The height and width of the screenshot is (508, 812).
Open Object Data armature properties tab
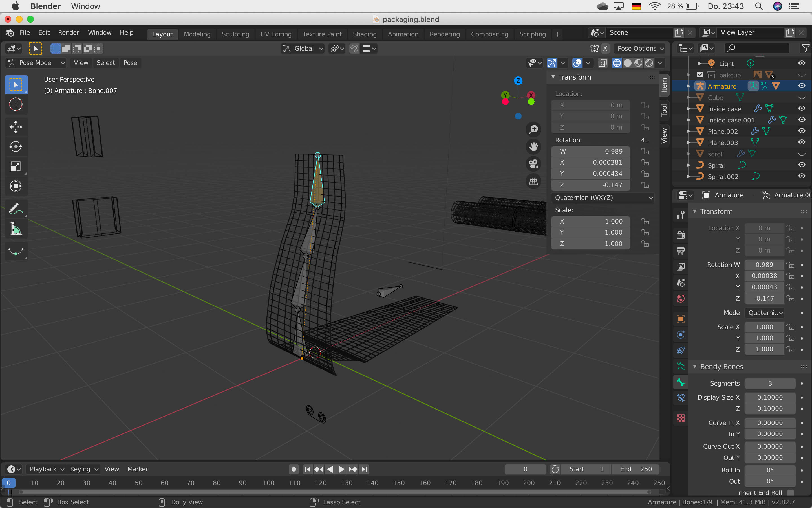(x=680, y=366)
